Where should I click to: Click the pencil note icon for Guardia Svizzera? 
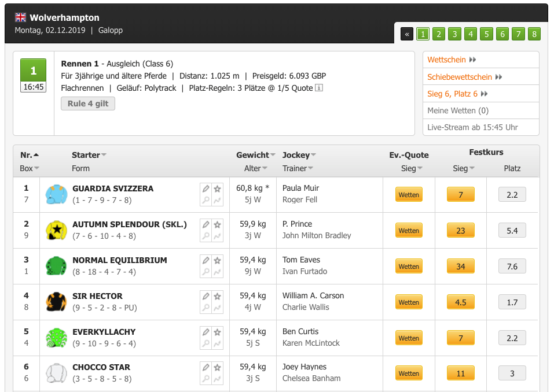tap(206, 188)
